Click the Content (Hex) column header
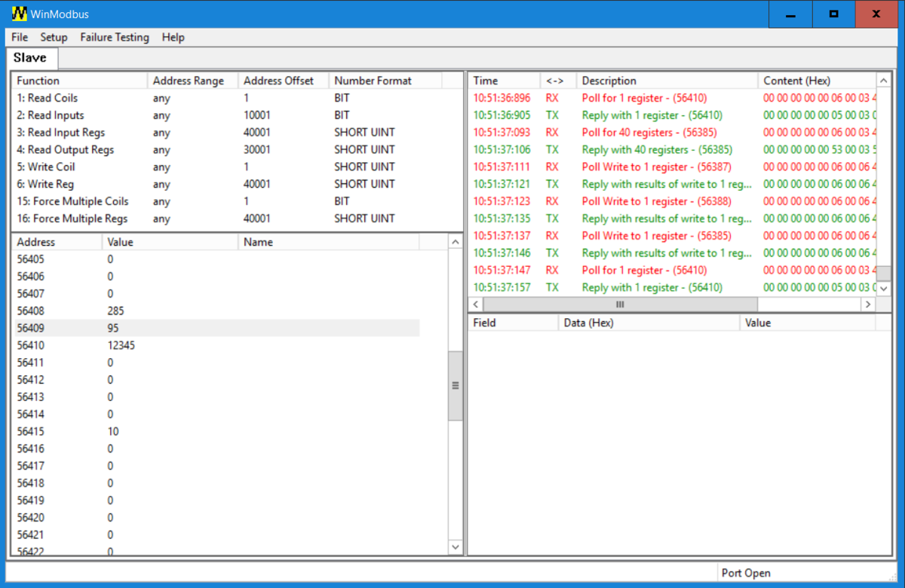 [x=798, y=81]
